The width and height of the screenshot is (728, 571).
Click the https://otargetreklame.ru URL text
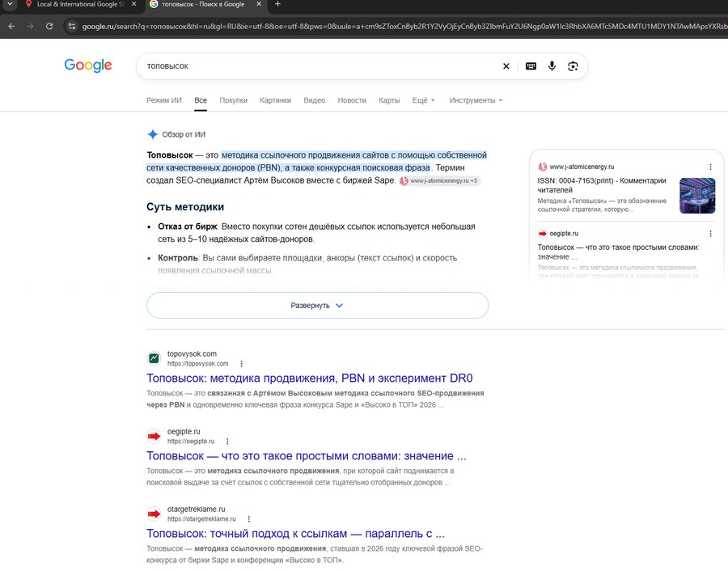coord(201,518)
